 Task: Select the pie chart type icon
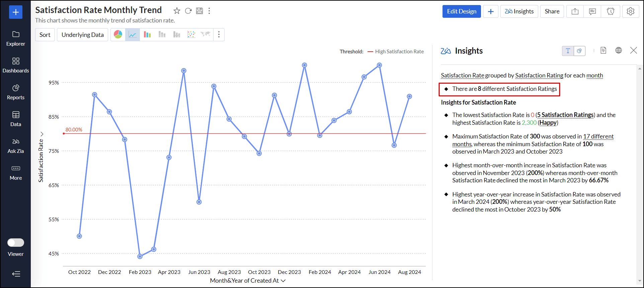click(x=118, y=35)
